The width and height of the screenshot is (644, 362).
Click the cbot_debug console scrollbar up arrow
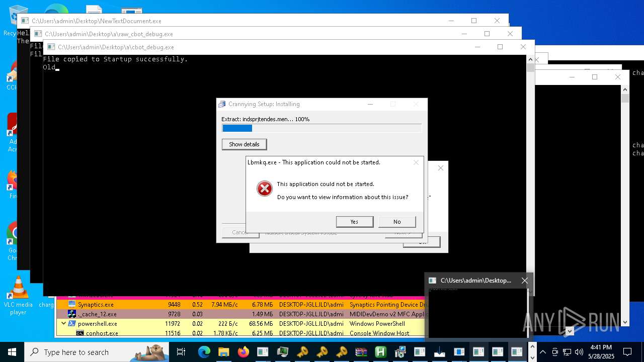click(530, 59)
